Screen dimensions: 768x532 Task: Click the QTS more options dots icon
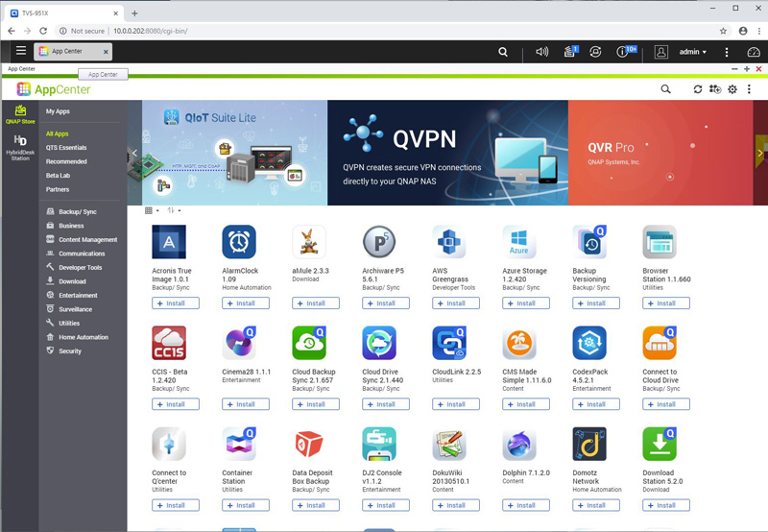727,52
